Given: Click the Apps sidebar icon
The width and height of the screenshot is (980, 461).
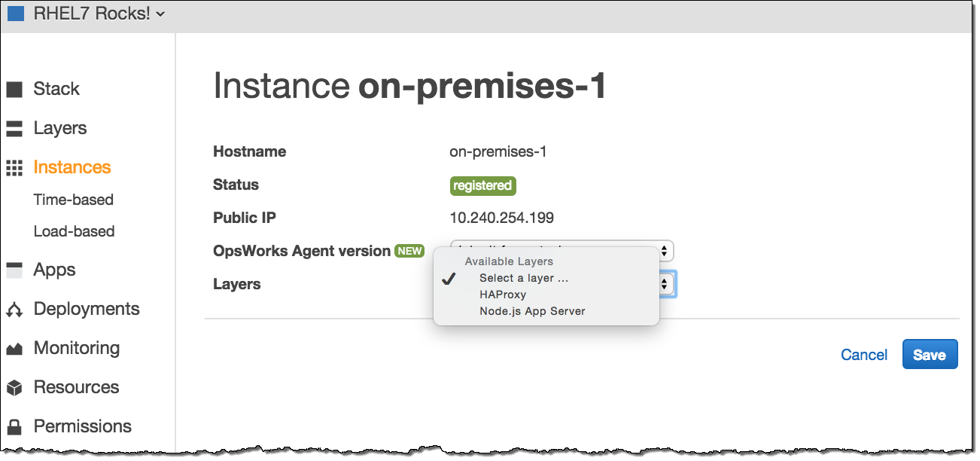Looking at the screenshot, I should [x=14, y=270].
